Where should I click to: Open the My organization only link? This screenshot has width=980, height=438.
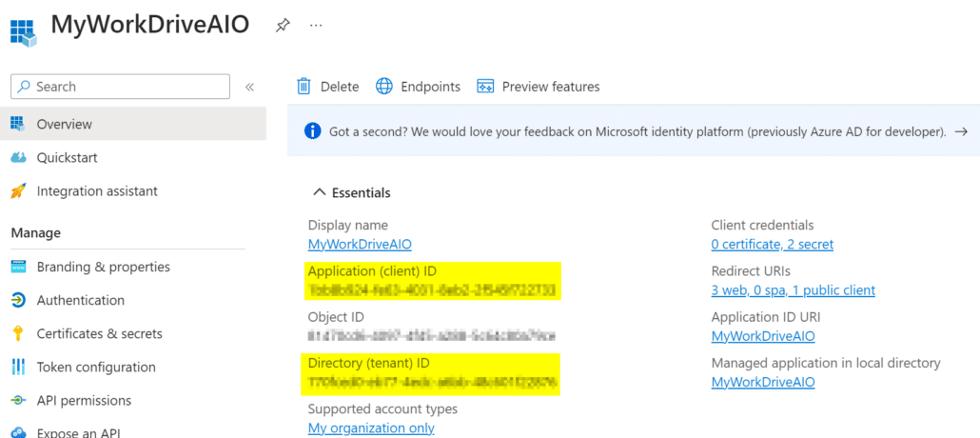[371, 428]
